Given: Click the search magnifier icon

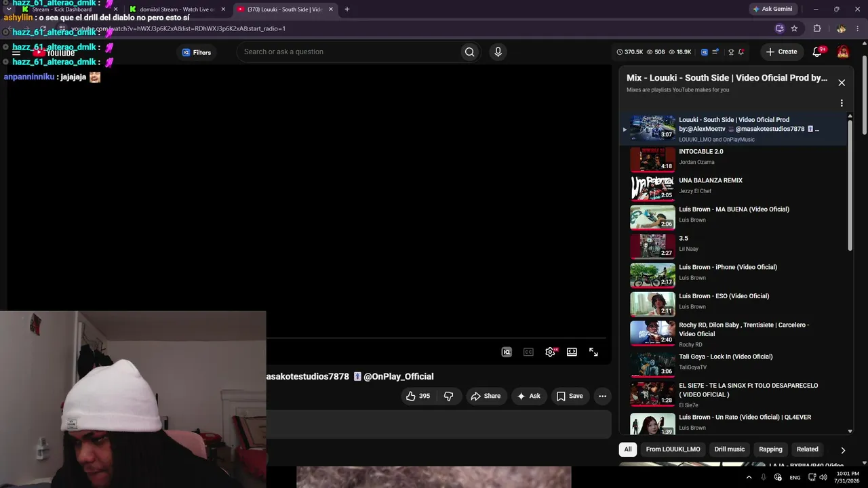Looking at the screenshot, I should click(469, 52).
